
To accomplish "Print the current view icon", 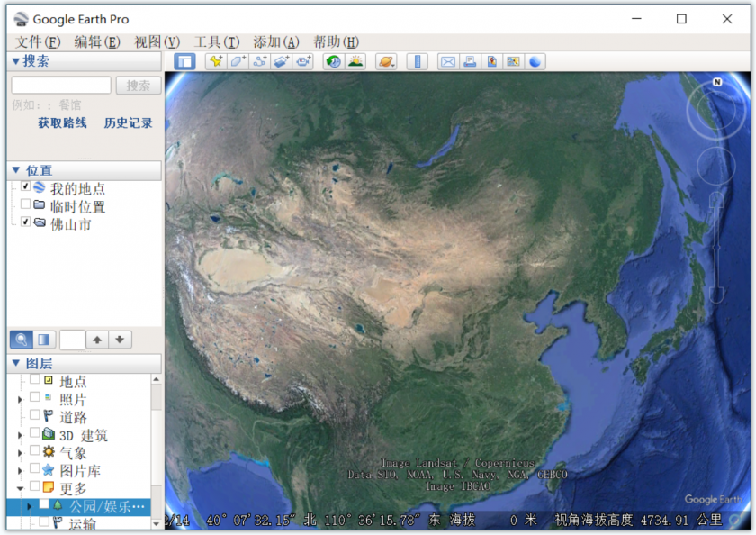I will (x=470, y=62).
